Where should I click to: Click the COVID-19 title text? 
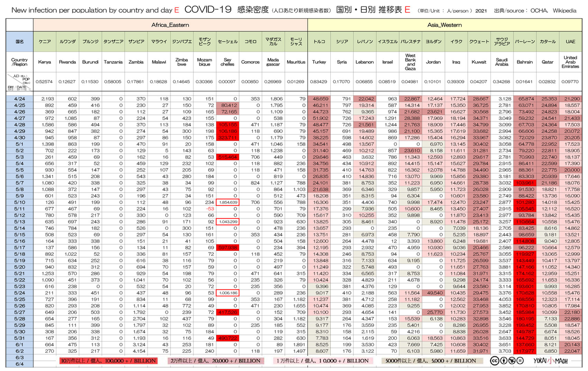point(208,10)
